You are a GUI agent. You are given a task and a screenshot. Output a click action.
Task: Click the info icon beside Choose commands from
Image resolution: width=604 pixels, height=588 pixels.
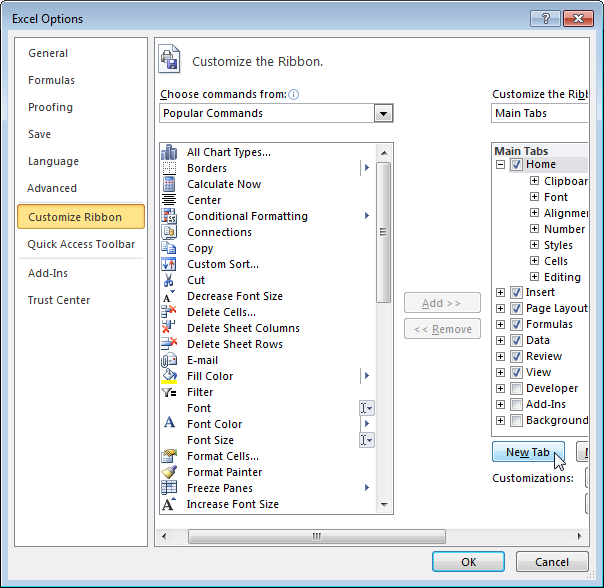coord(294,94)
